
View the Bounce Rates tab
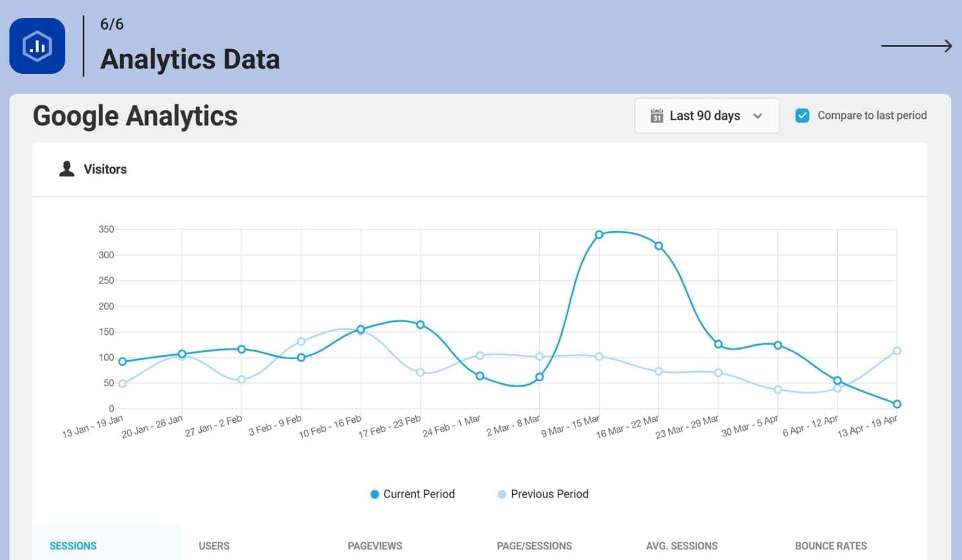click(831, 546)
